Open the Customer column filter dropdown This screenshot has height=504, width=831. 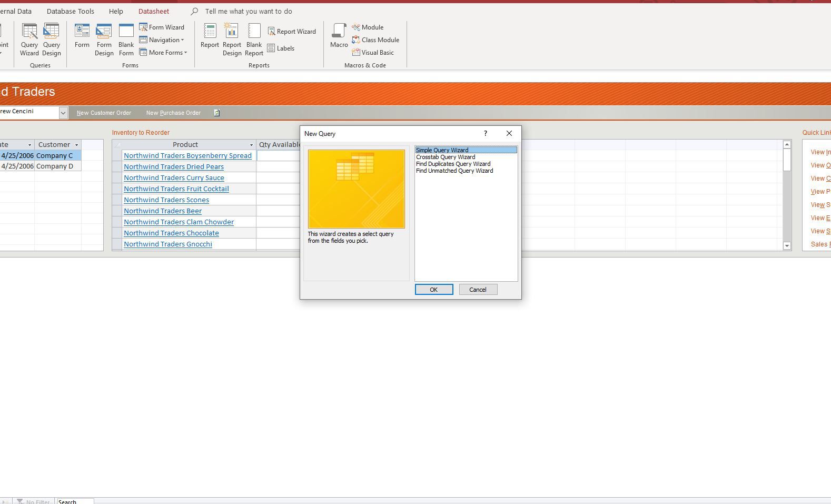pyautogui.click(x=76, y=145)
